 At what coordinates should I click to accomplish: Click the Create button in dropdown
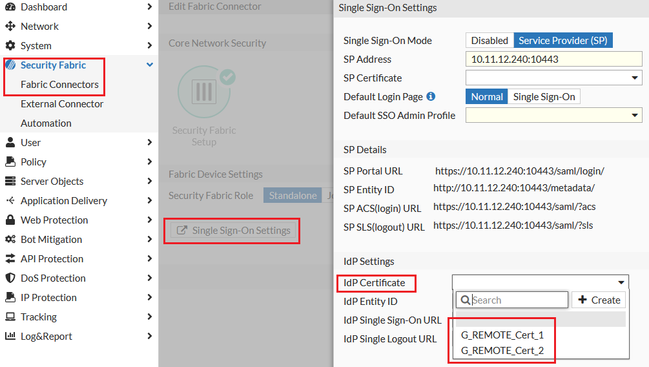pyautogui.click(x=599, y=300)
